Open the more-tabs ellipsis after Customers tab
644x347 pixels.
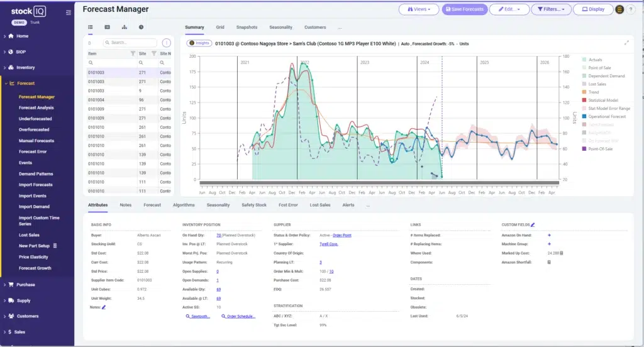[340, 28]
